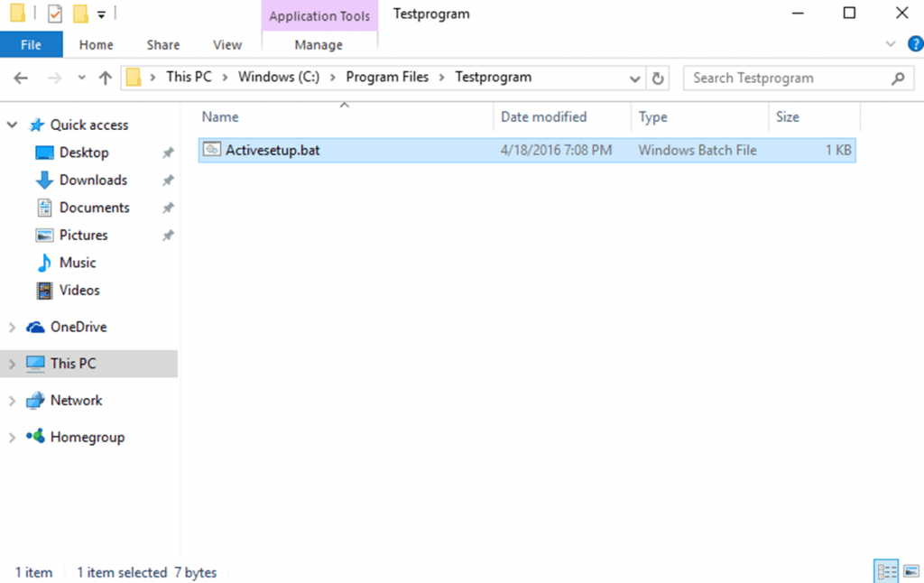This screenshot has width=924, height=583.
Task: Click the search magnifier icon
Action: (897, 79)
